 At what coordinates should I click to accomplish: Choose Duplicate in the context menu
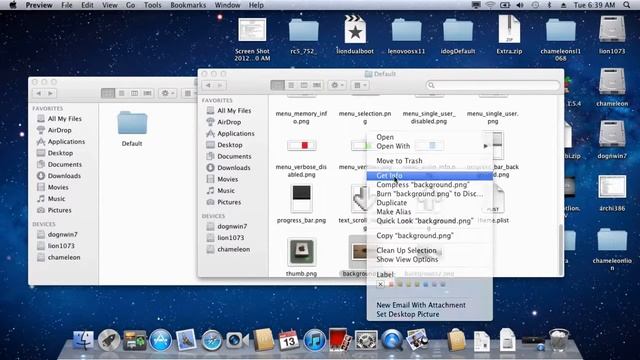click(x=429, y=202)
